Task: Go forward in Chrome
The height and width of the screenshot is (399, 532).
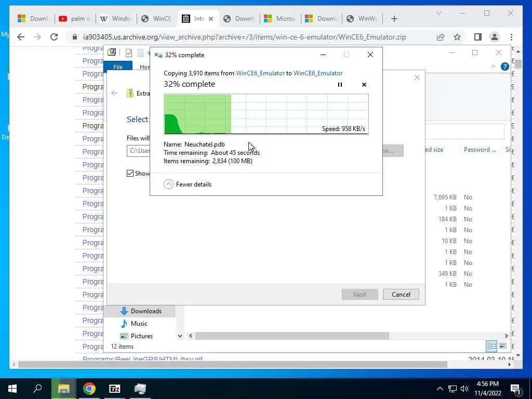Action: (37, 37)
